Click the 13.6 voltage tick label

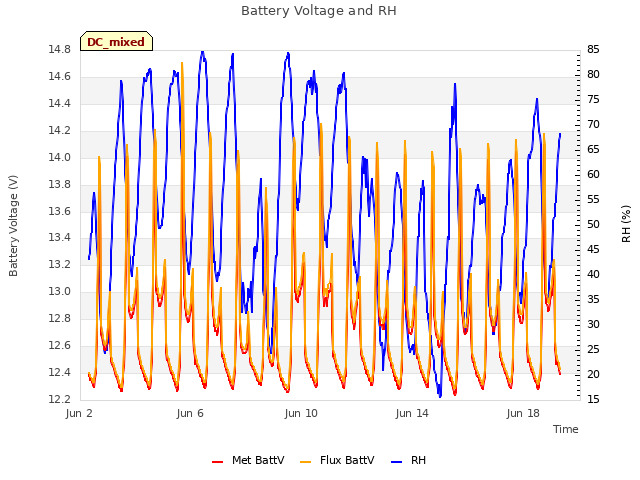click(59, 211)
